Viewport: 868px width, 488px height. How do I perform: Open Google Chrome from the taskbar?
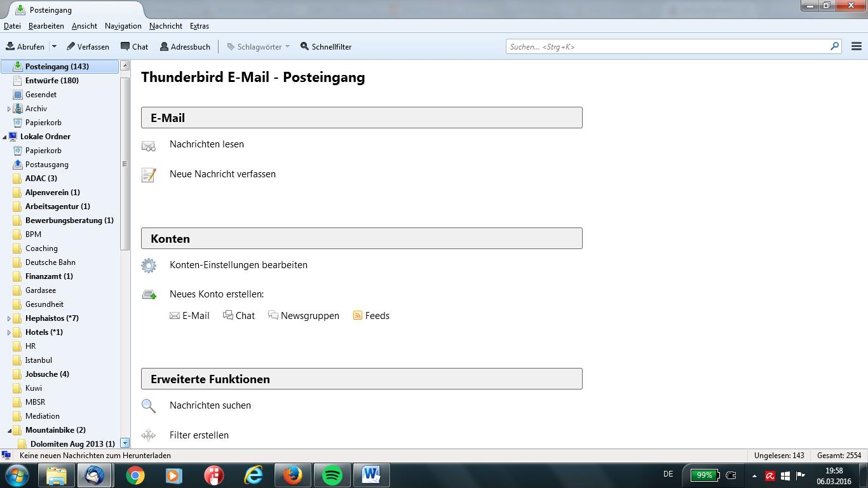click(x=135, y=475)
